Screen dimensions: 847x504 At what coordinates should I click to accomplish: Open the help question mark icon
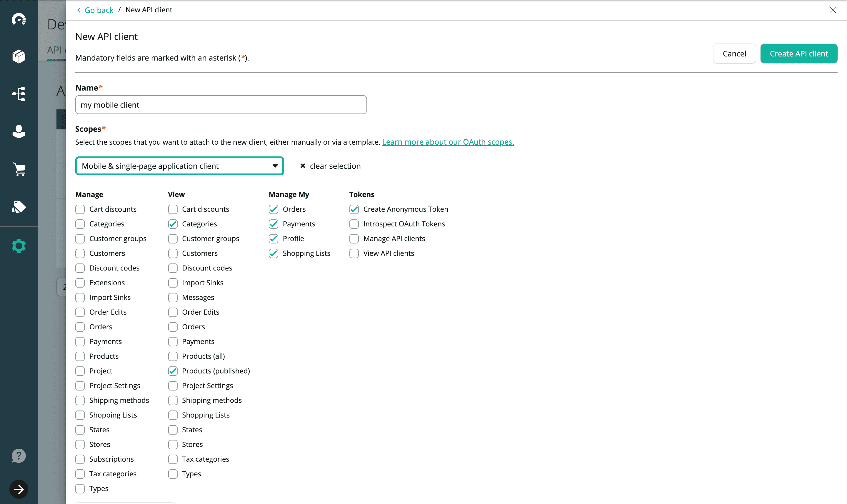click(19, 456)
